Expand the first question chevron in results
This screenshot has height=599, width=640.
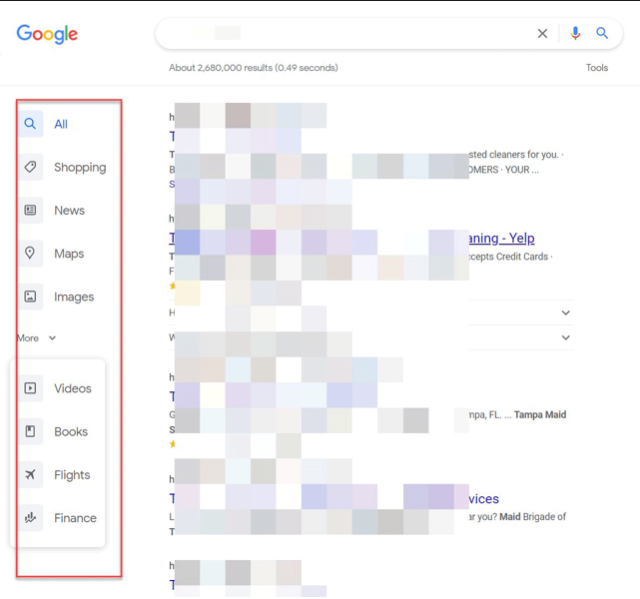[565, 313]
